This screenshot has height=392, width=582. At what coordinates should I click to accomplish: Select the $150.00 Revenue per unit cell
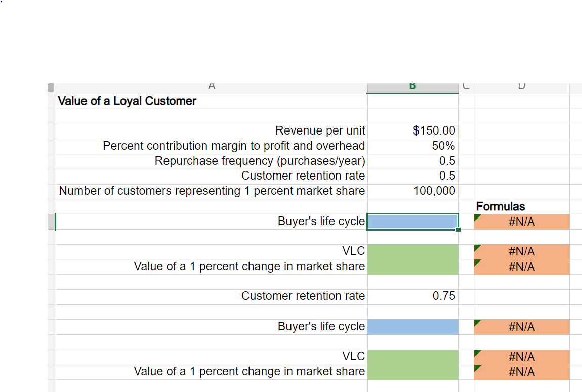pos(412,130)
